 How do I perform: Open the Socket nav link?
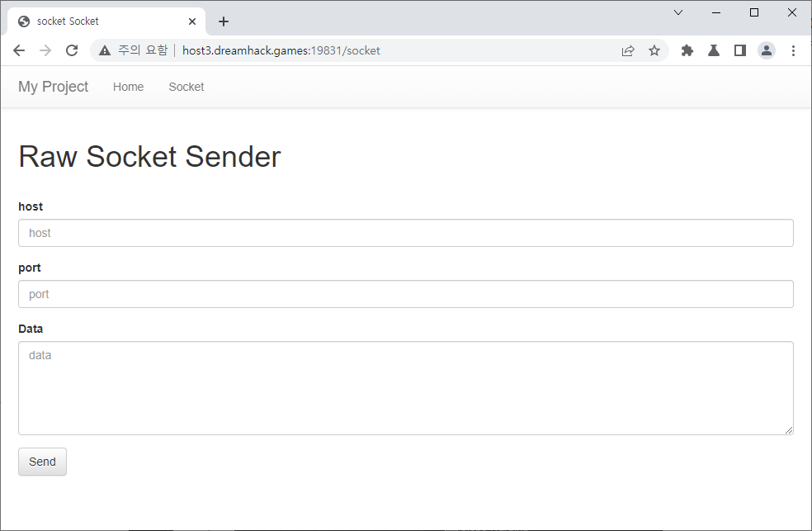(x=186, y=87)
